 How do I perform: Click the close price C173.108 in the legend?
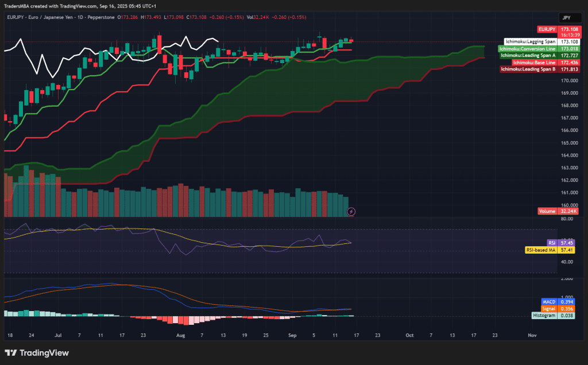click(x=195, y=17)
